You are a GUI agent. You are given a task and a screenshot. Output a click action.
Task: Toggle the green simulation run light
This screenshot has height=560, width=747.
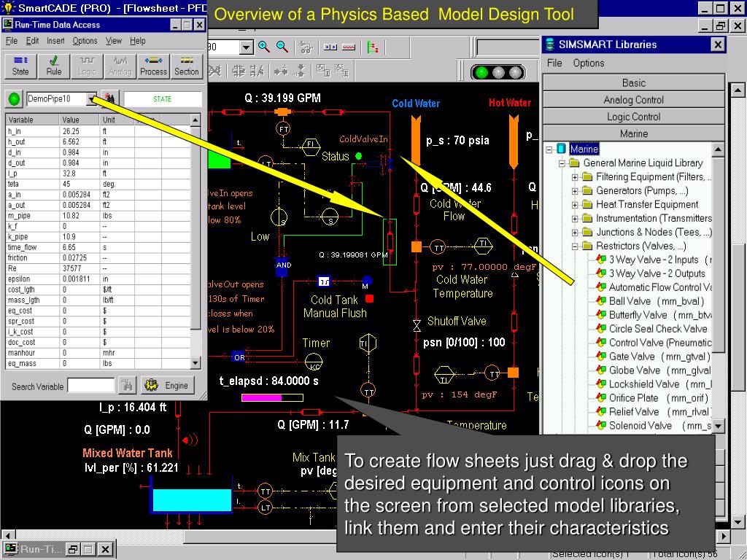coord(481,72)
